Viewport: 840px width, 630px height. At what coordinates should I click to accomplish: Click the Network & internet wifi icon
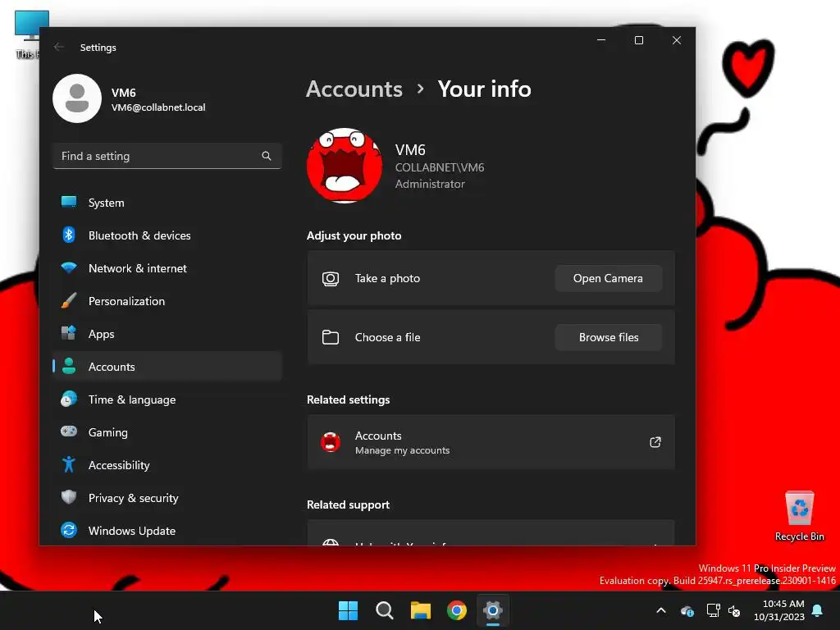coord(69,268)
